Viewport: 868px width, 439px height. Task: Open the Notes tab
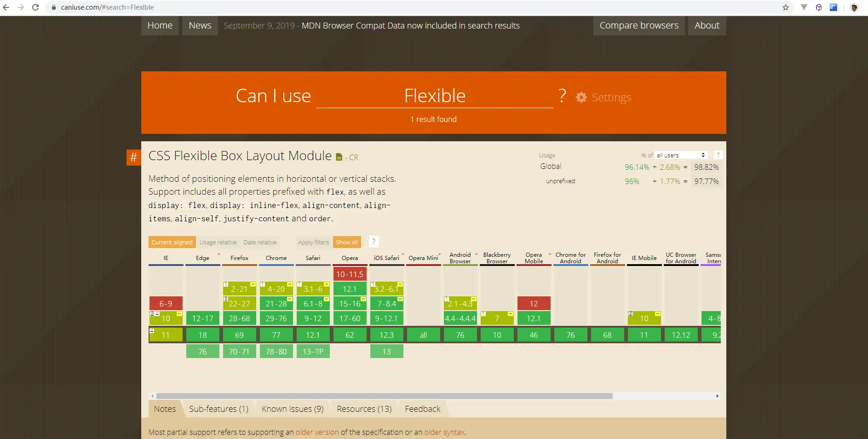(x=165, y=409)
